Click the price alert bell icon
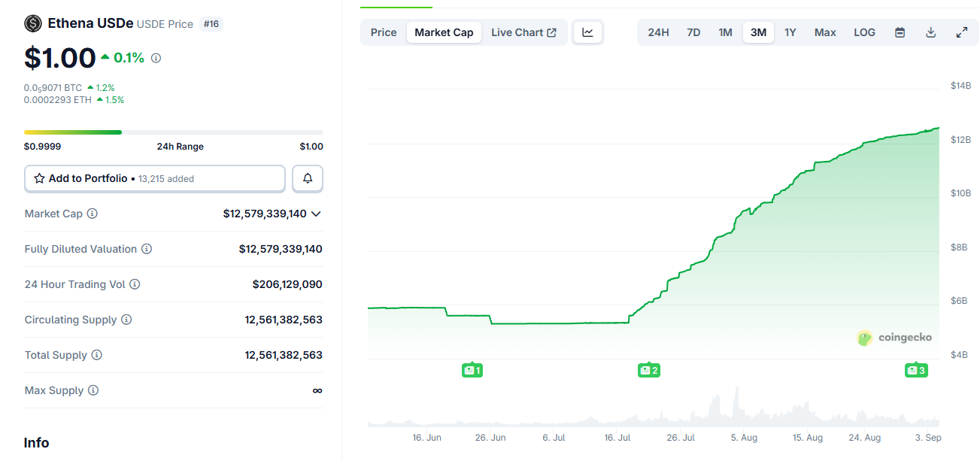Image resolution: width=980 pixels, height=461 pixels. coord(308,178)
